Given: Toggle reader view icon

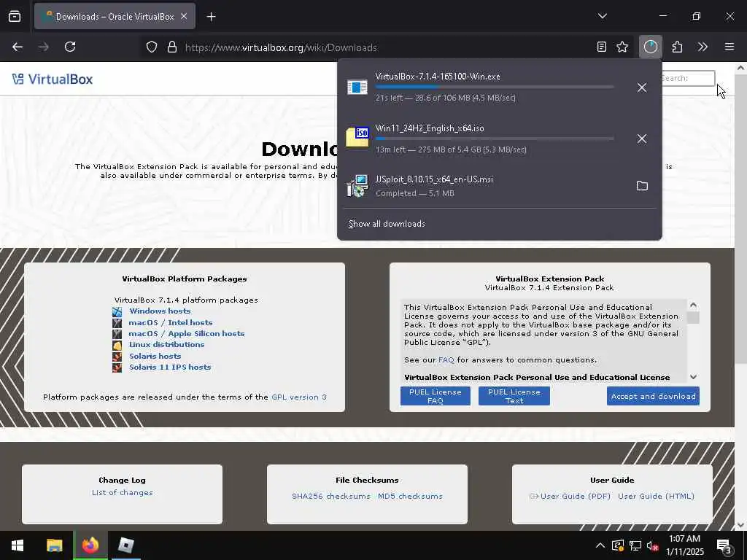Looking at the screenshot, I should pyautogui.click(x=602, y=47).
